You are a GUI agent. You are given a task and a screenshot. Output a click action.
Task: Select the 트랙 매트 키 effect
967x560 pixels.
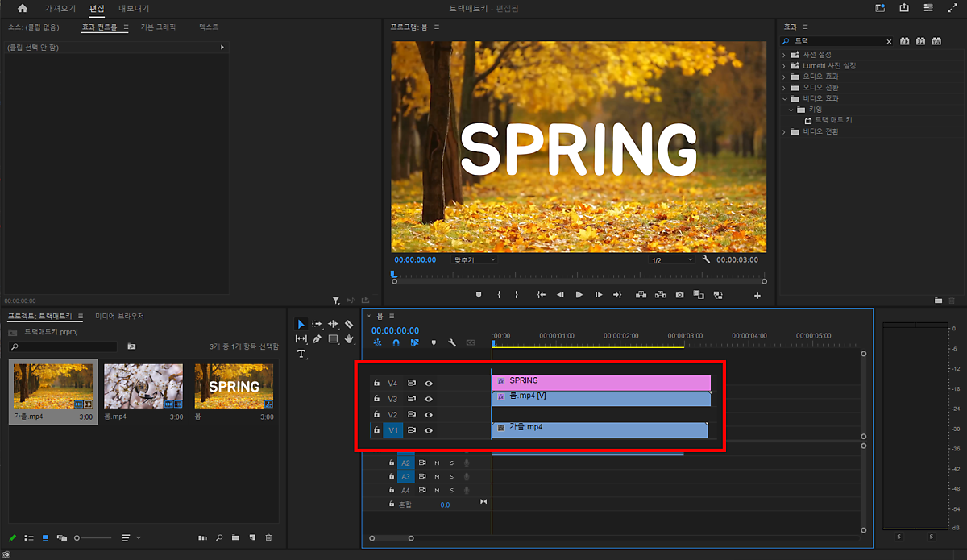coord(832,120)
